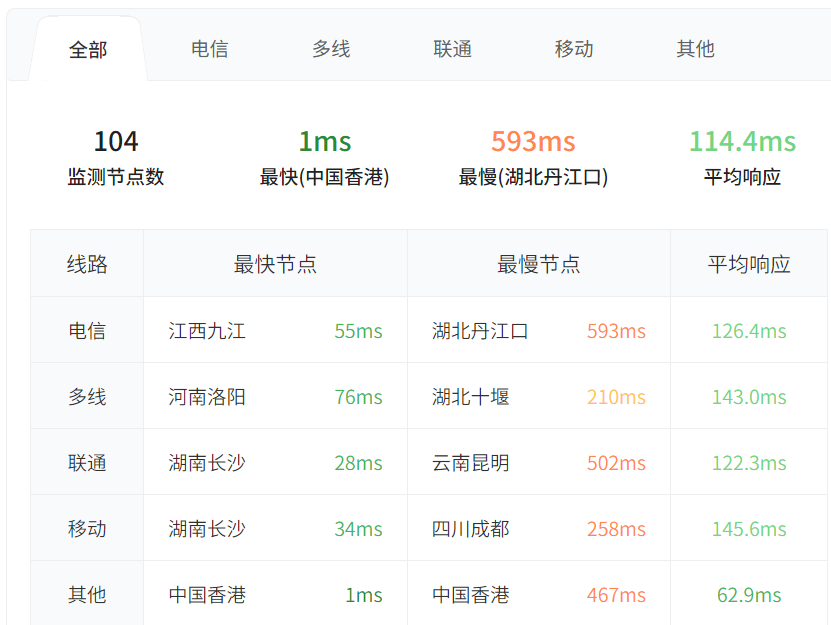This screenshot has width=831, height=625.
Task: Select the 河南洛阳 node in 多线 row
Action: point(207,397)
